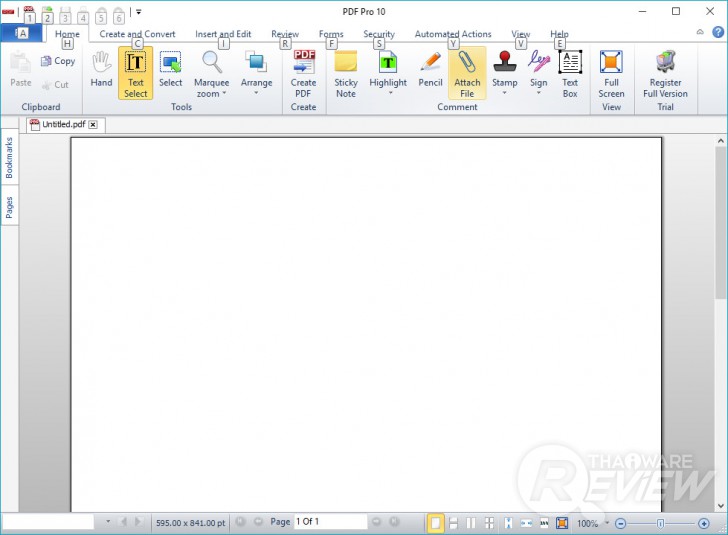Toggle two-page side-by-side layout
The height and width of the screenshot is (535, 728).
(471, 523)
